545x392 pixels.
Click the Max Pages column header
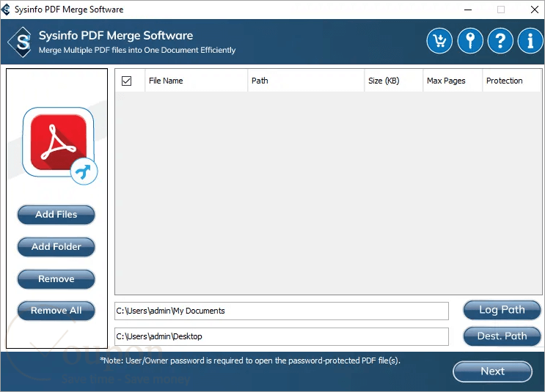453,81
